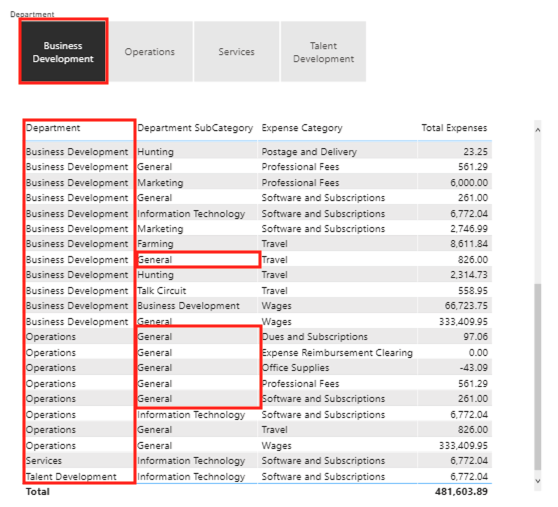
Task: Click Wages in the 66,723.75 row
Action: (x=277, y=306)
